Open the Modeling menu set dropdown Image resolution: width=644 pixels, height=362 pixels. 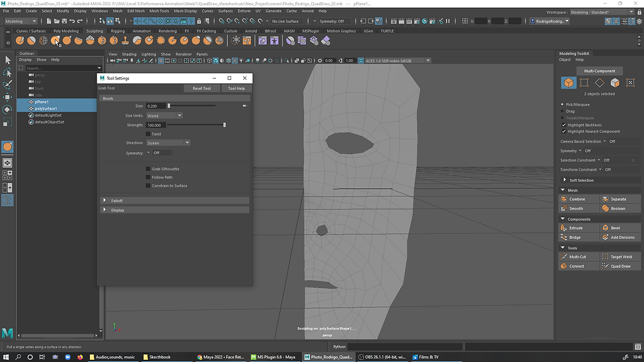tap(20, 21)
